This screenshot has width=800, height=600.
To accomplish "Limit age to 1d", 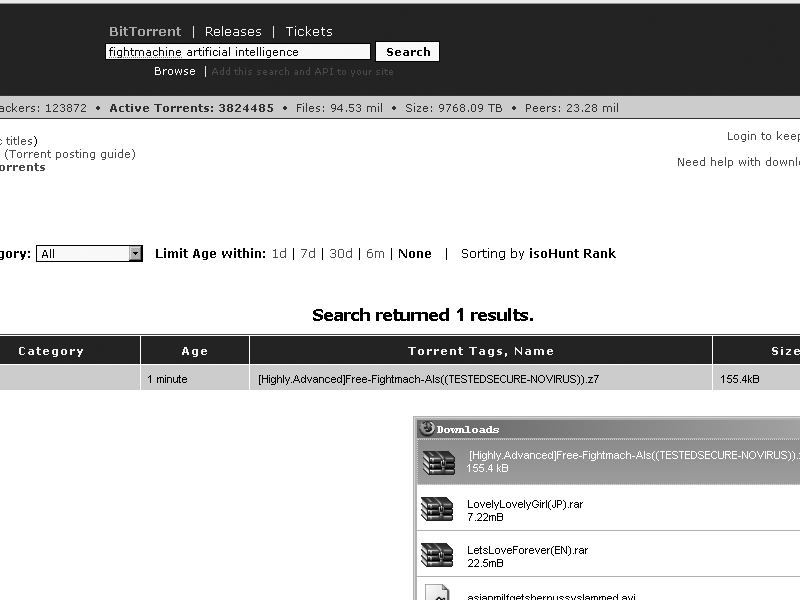I will click(x=279, y=254).
